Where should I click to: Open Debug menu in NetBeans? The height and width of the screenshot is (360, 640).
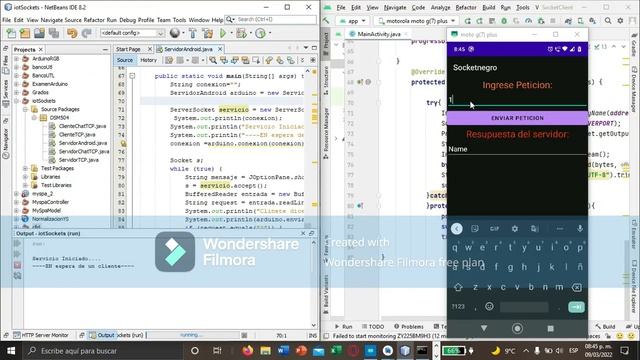coord(127,20)
